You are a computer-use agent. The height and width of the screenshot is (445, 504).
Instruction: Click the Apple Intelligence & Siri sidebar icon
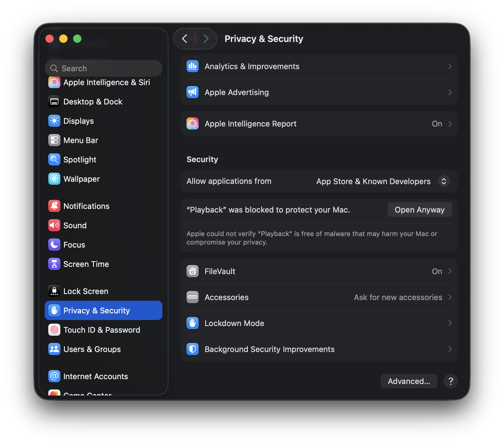[x=54, y=82]
